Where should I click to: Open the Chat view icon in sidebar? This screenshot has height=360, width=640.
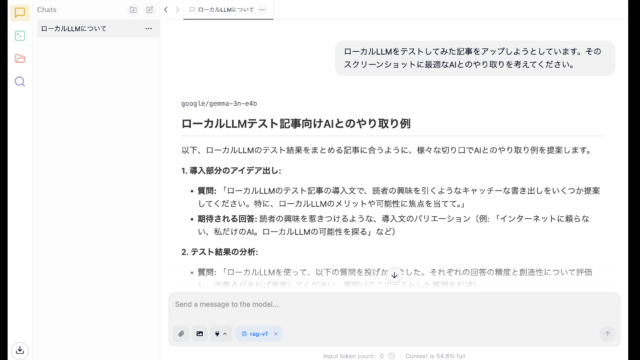coord(20,12)
